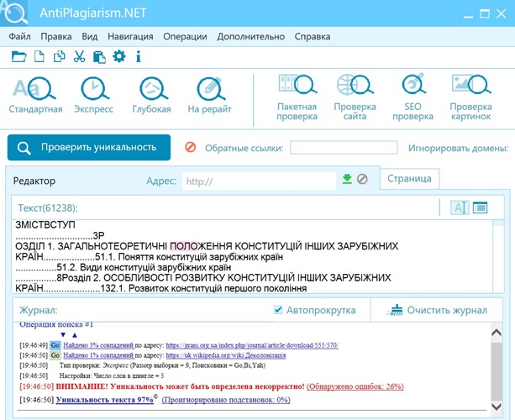Open the Дополнительно menu
The width and height of the screenshot is (515, 420).
pos(251,36)
